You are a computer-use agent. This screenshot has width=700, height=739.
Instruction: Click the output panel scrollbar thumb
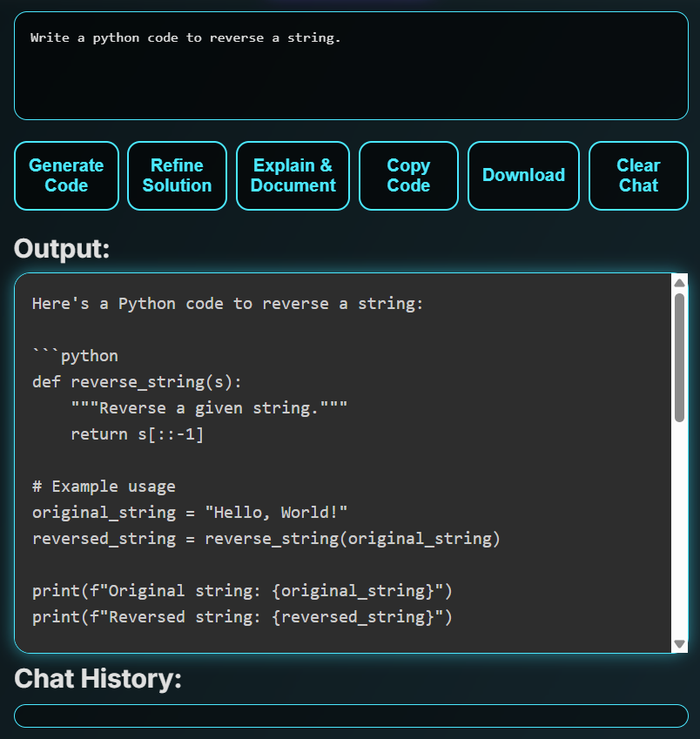tap(679, 357)
